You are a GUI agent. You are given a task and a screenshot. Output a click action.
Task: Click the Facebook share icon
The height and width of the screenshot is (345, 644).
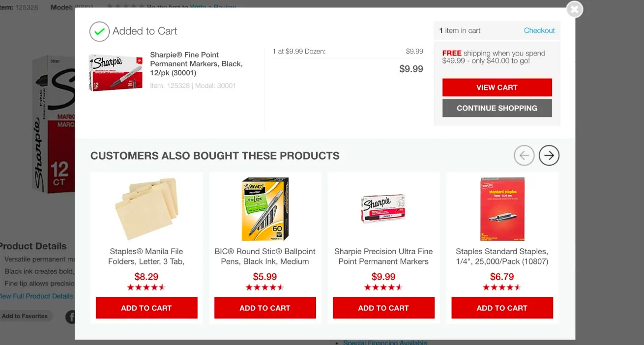(71, 317)
